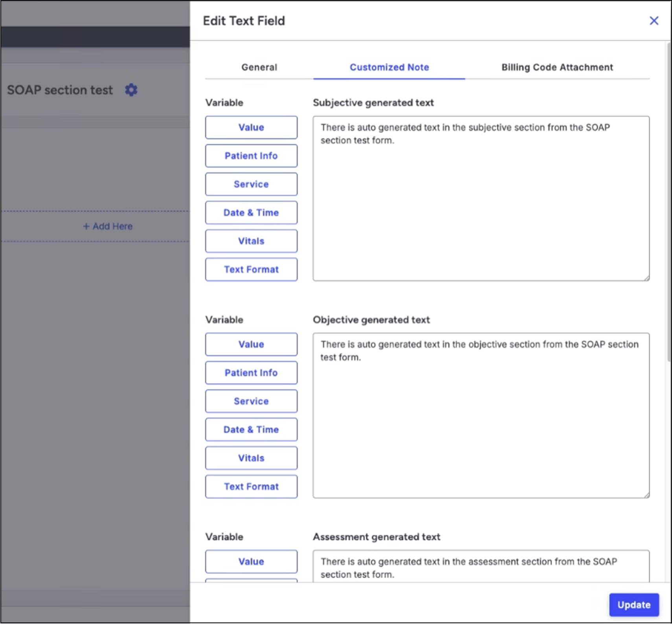
Task: Click Value variable in Objective section
Action: [251, 344]
